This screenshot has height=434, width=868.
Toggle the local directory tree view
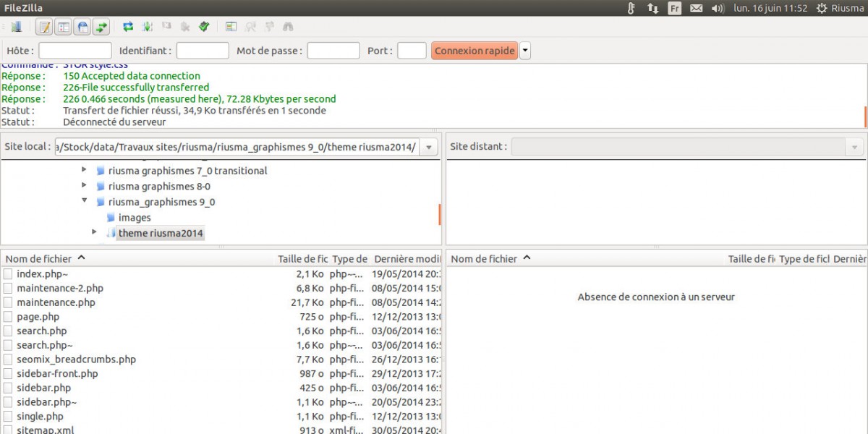click(63, 27)
